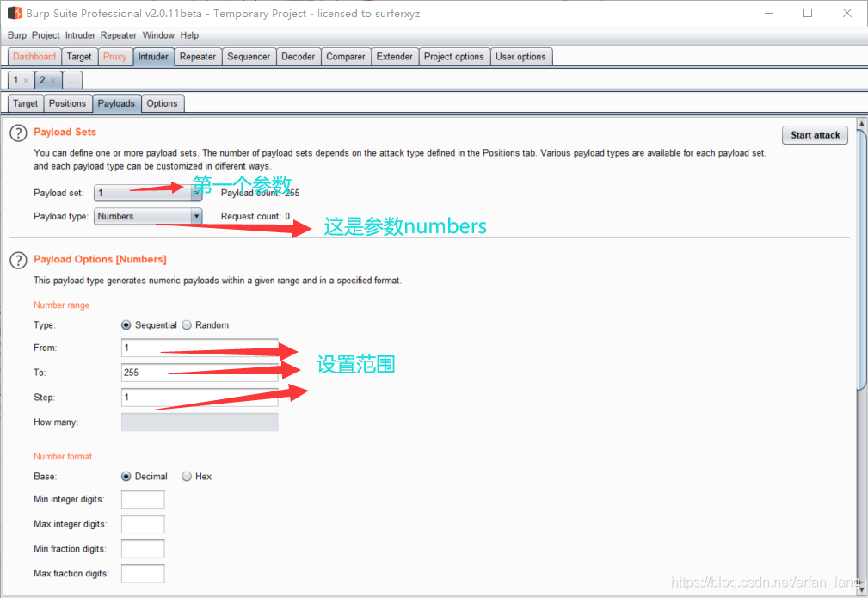Open Intruder Target sub-tab

26,103
